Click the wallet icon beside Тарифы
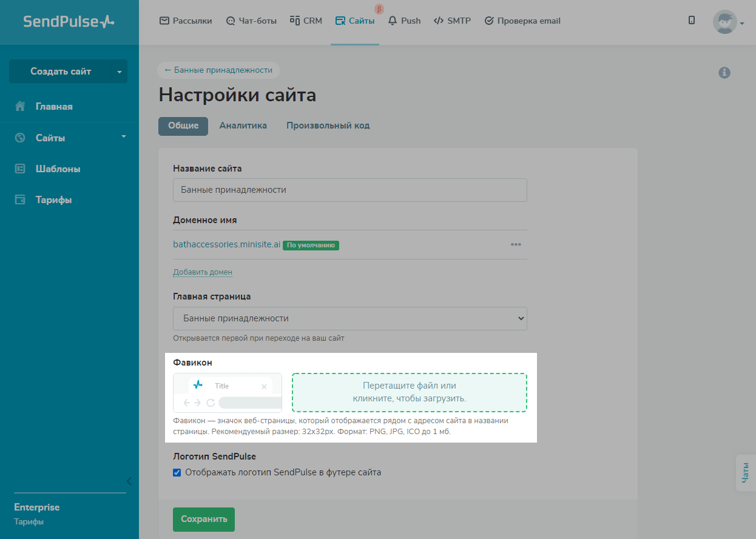Viewport: 756px width, 539px height. 20,199
